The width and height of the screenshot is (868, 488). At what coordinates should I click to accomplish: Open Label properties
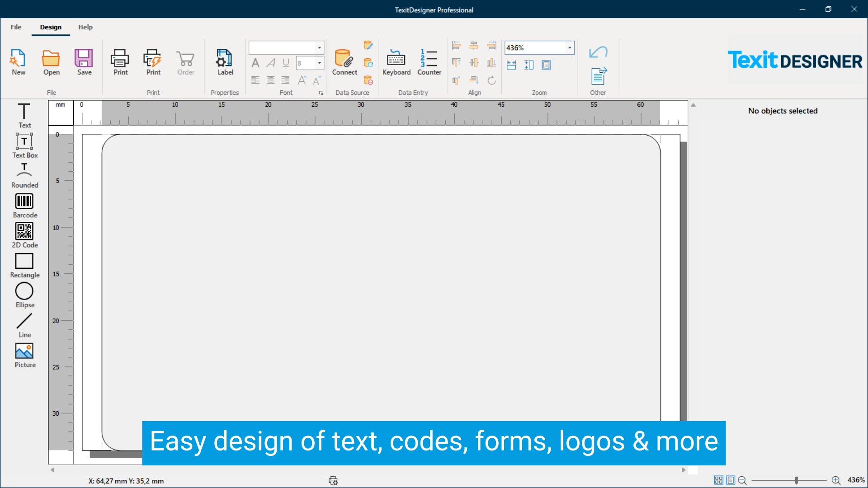[x=225, y=62]
